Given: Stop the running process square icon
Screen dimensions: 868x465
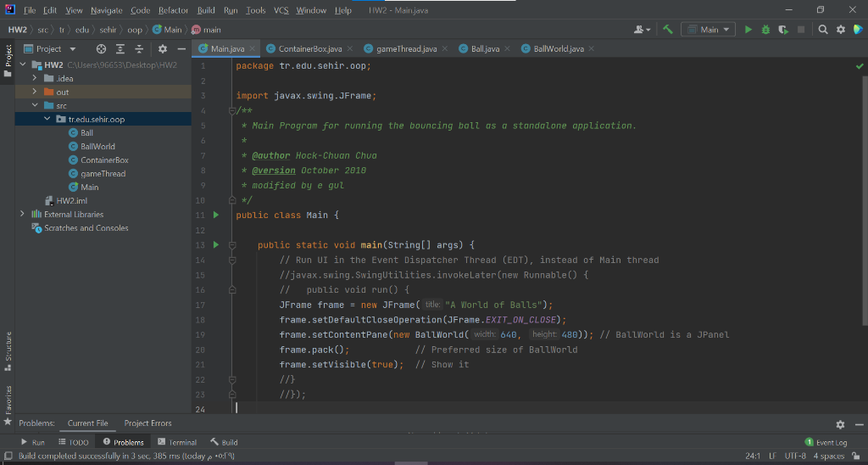Looking at the screenshot, I should (x=800, y=30).
